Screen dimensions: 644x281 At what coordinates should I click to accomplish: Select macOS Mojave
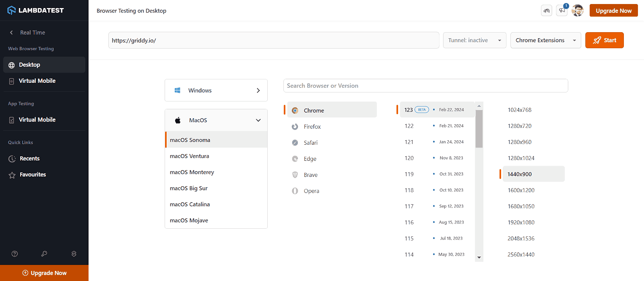[x=216, y=220]
